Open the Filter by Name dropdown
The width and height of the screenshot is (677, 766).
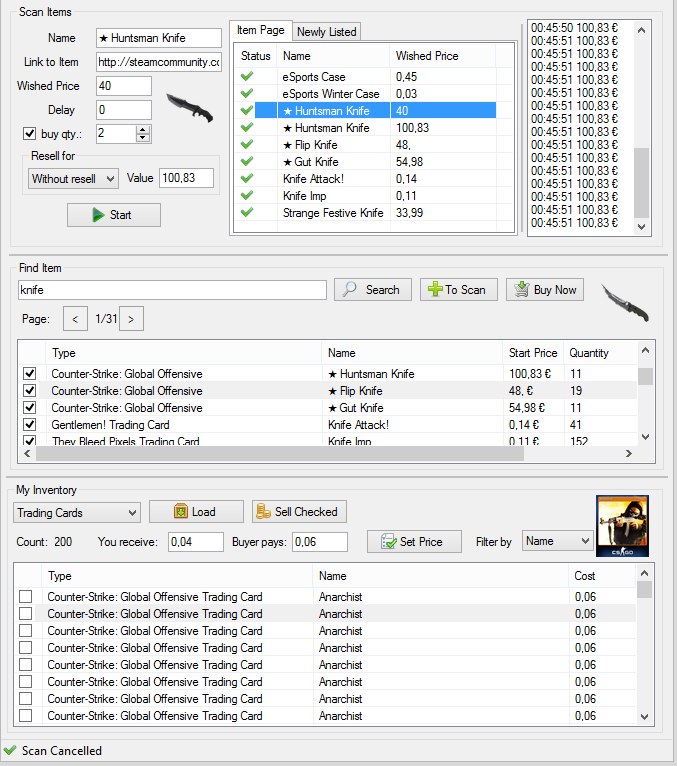tap(557, 541)
